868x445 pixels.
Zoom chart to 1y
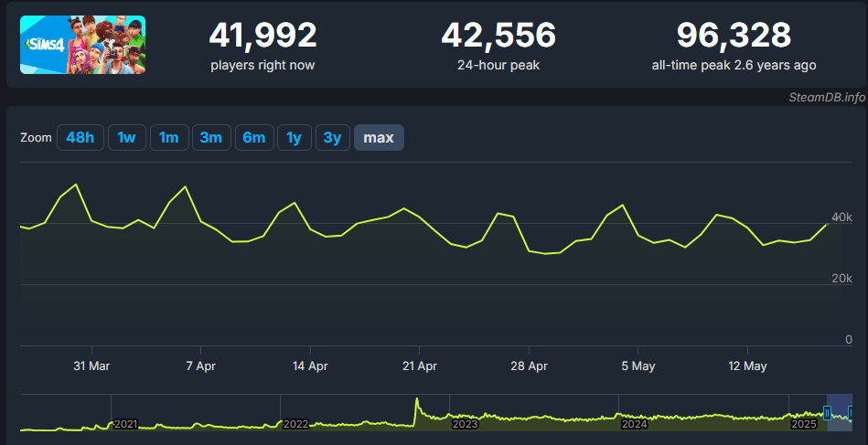coord(294,137)
